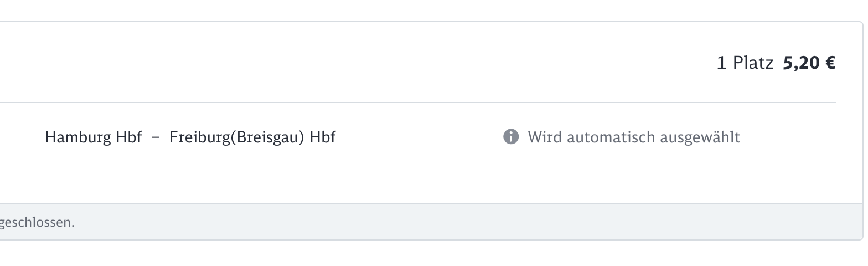Click the word "Freiburg(Breisgau)" in the route

(237, 137)
